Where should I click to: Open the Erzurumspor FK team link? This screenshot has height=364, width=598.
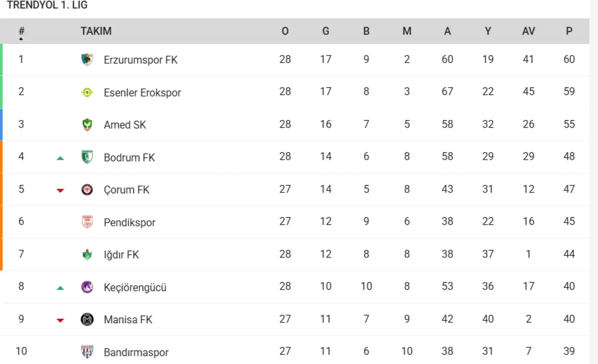141,60
